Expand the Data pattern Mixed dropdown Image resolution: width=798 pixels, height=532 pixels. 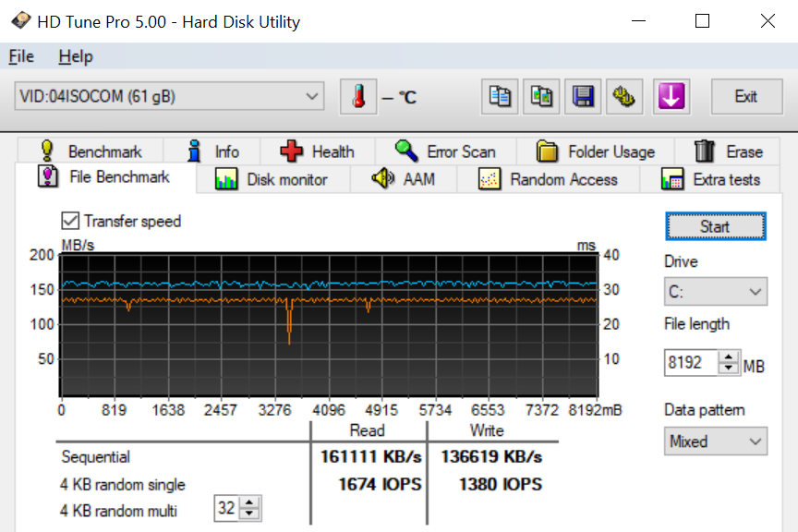click(716, 441)
